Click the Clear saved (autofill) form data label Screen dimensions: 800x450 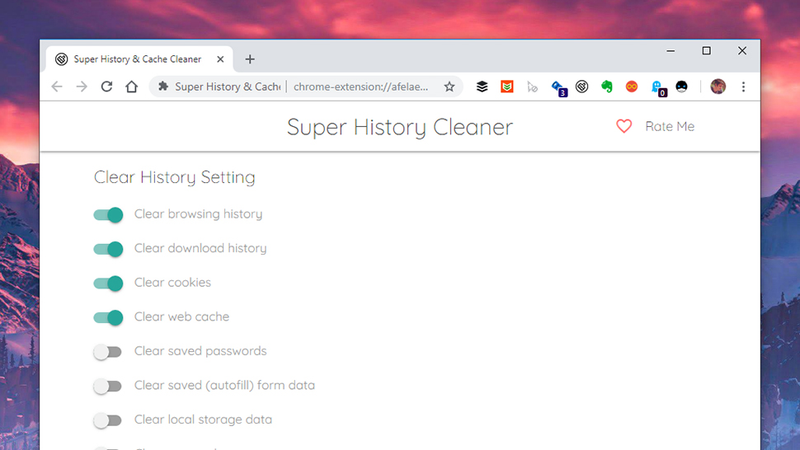click(x=224, y=385)
